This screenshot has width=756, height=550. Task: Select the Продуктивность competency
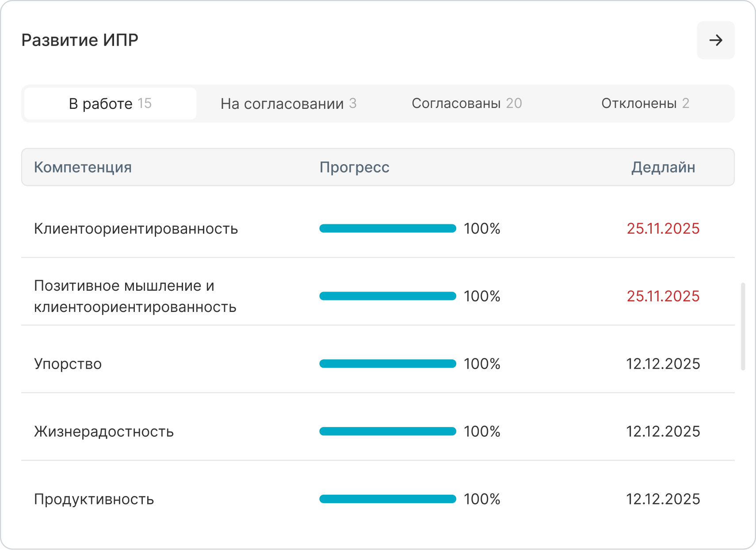click(x=94, y=499)
